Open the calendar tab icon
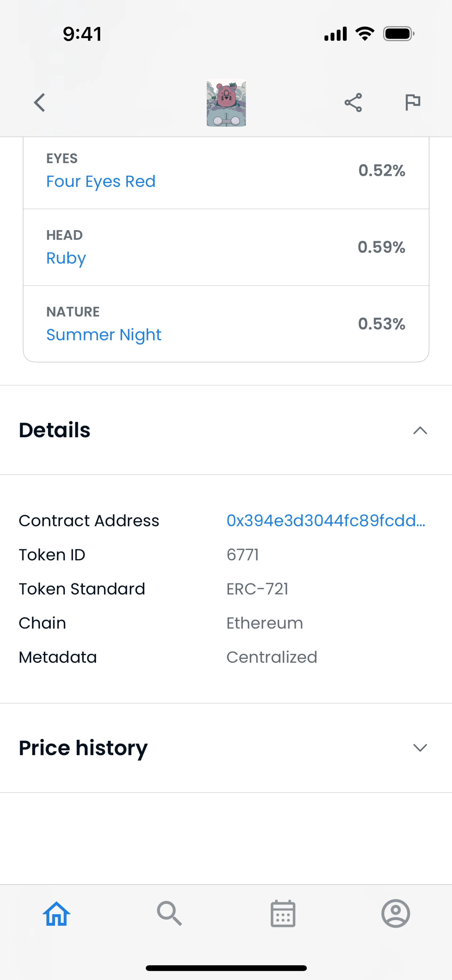The width and height of the screenshot is (452, 980). [x=283, y=913]
